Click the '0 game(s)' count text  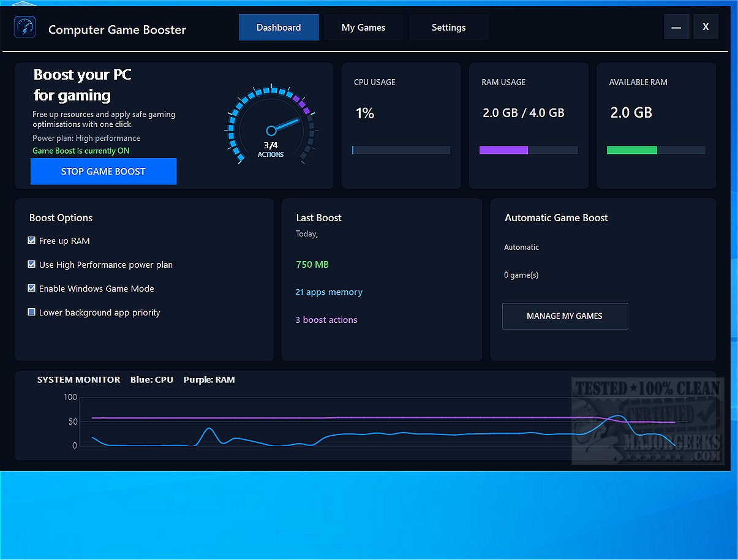click(521, 275)
